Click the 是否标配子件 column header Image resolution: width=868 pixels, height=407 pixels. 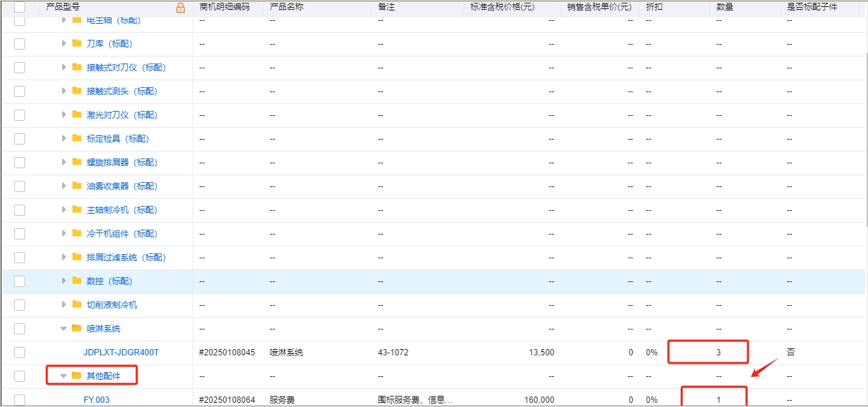[811, 7]
